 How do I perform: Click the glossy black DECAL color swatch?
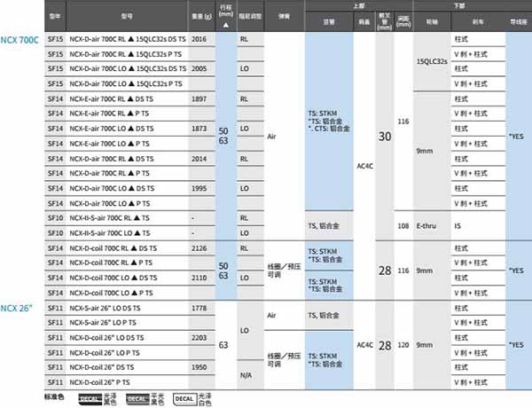(x=90, y=399)
